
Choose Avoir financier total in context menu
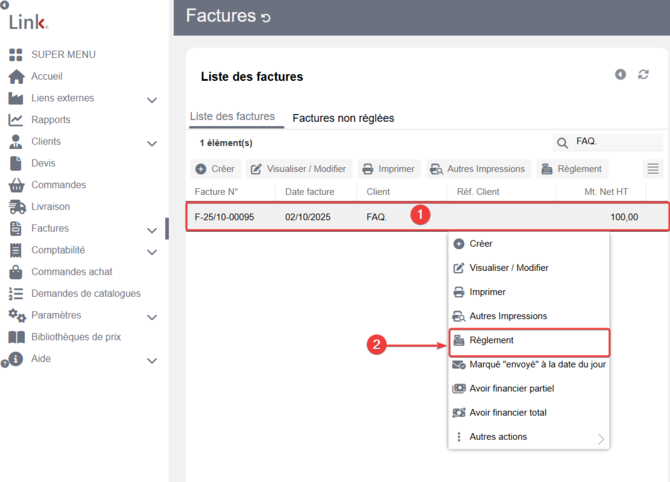coord(529,413)
